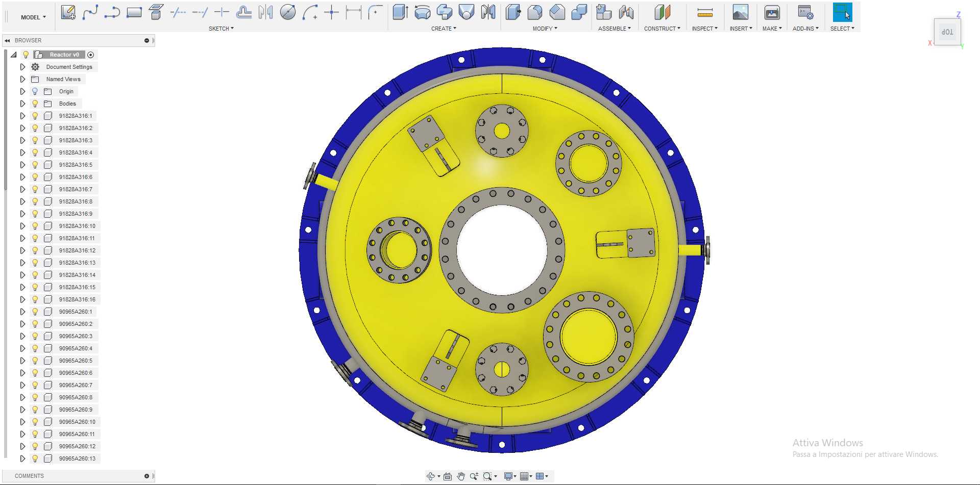This screenshot has width=980, height=485.
Task: Click the Revolve tool icon
Action: [423, 12]
